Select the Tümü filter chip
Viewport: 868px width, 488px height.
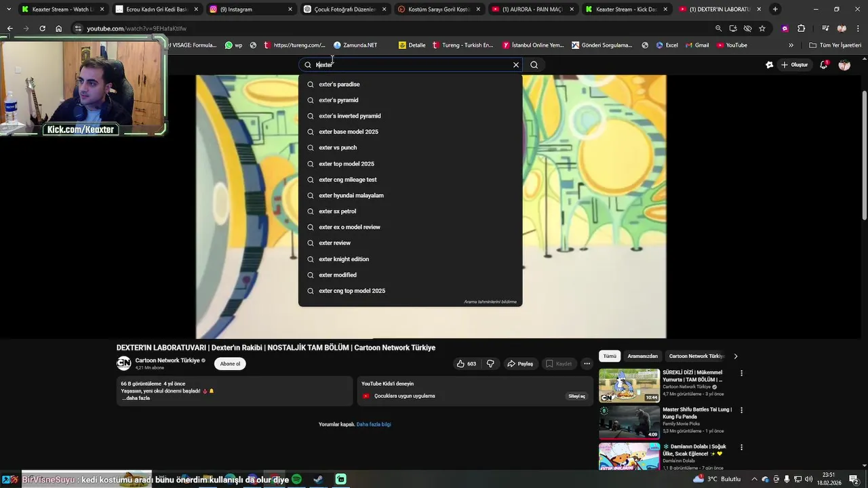tap(610, 356)
